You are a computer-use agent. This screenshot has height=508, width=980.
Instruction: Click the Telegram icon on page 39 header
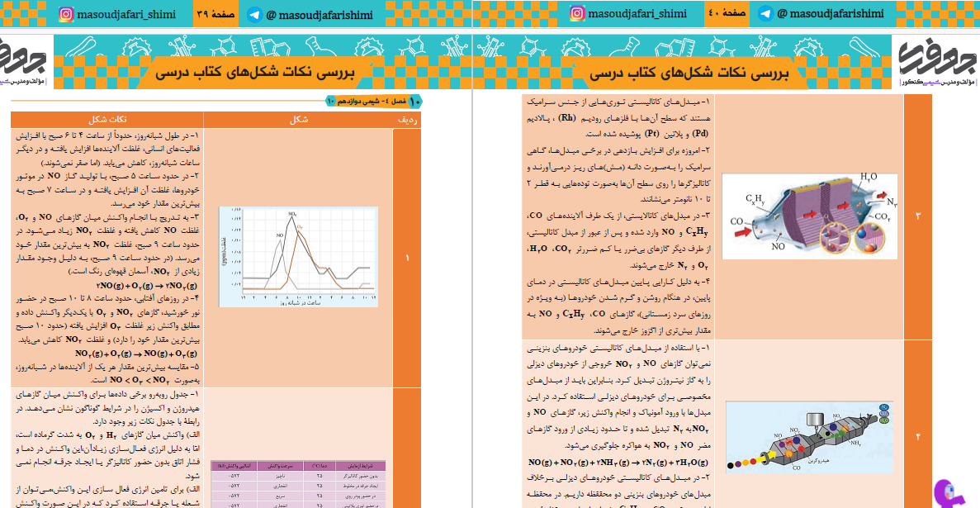(x=254, y=14)
